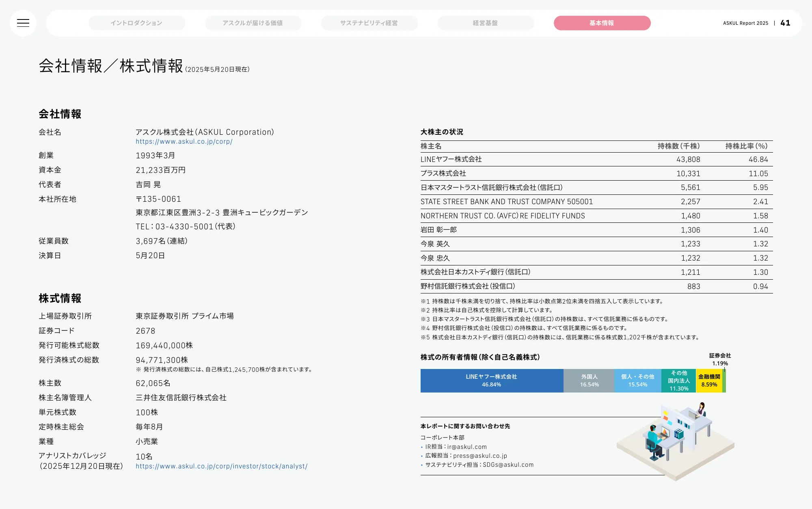Switch to the アスクルが届ける価値 tab

tap(253, 23)
